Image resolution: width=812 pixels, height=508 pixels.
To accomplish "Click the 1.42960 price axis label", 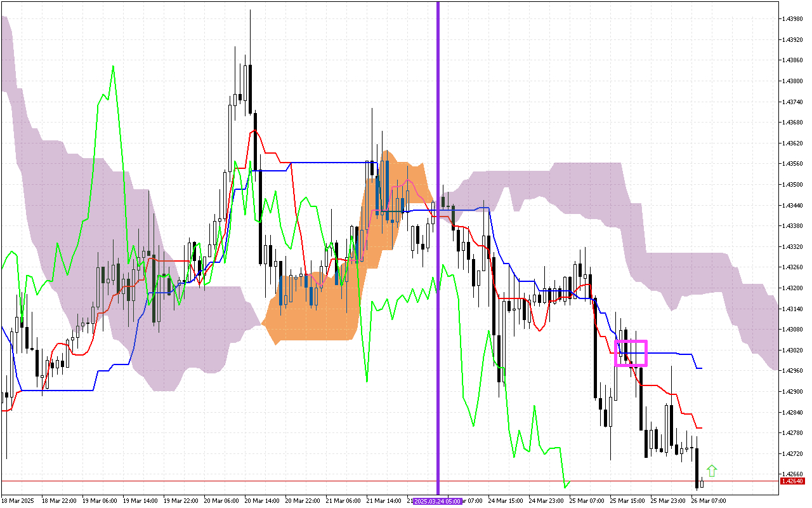I will click(x=794, y=371).
